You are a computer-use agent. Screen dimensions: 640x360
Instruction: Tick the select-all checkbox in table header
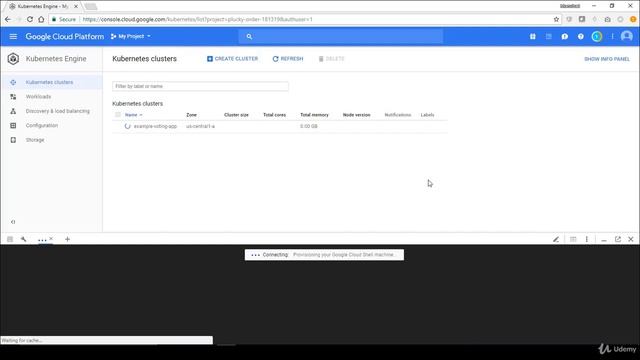coord(118,115)
